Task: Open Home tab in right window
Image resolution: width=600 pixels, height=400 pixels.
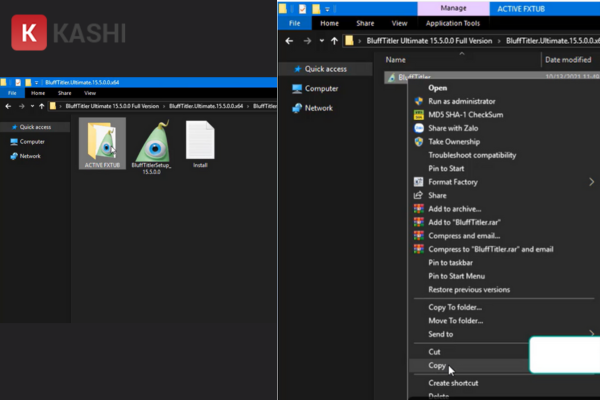Action: tap(329, 23)
